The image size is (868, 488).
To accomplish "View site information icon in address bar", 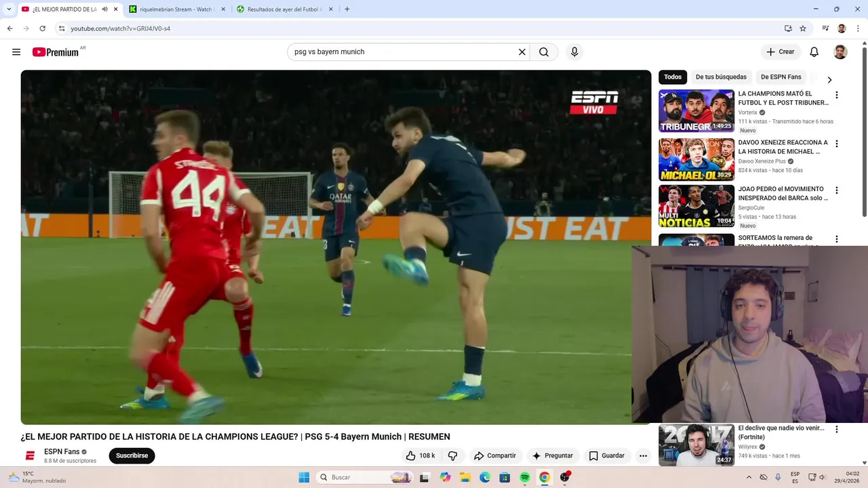I will (61, 28).
